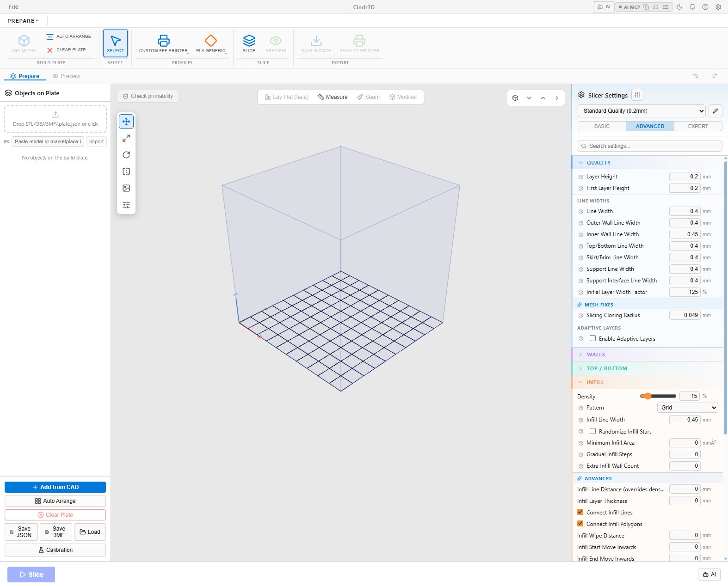Click the Check printability button

[148, 96]
